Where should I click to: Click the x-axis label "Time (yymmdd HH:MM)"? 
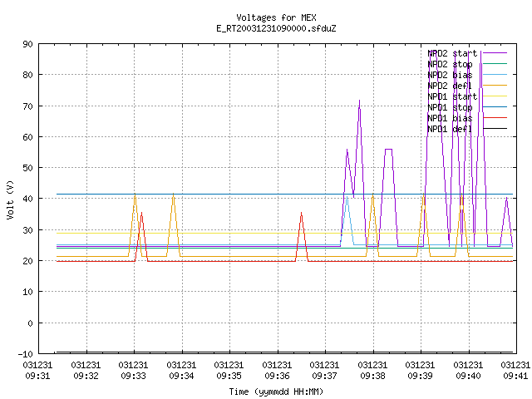[276, 392]
